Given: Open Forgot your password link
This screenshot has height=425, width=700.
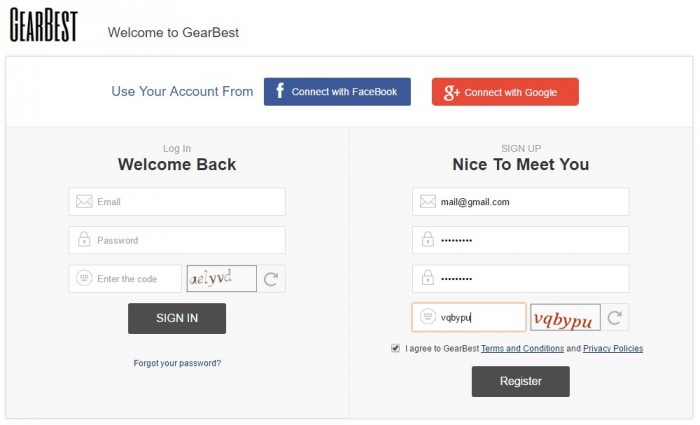Looking at the screenshot, I should tap(177, 363).
